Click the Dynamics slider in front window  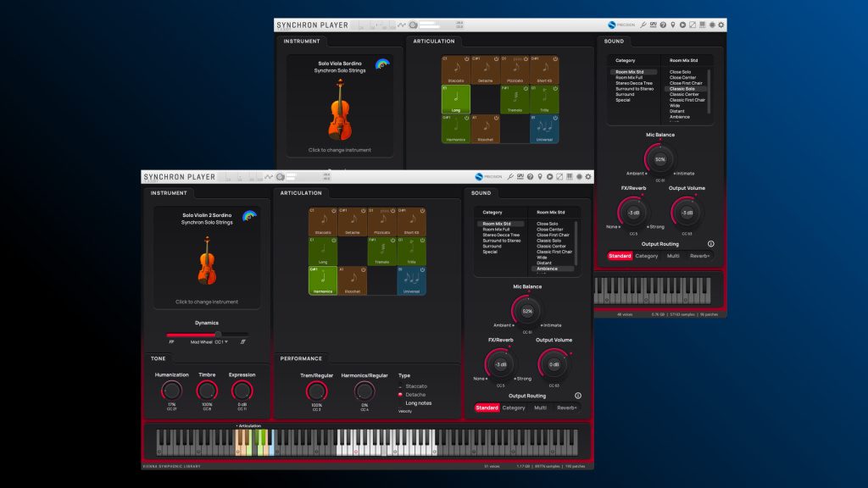tap(207, 334)
